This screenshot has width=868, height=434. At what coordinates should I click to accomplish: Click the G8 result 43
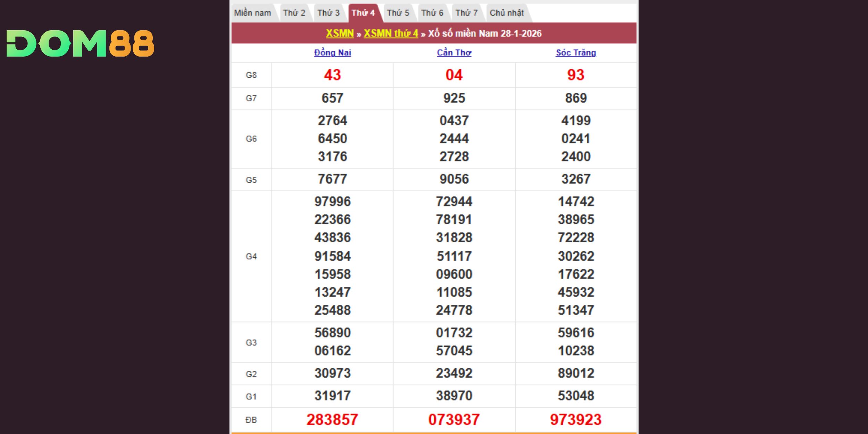(332, 75)
